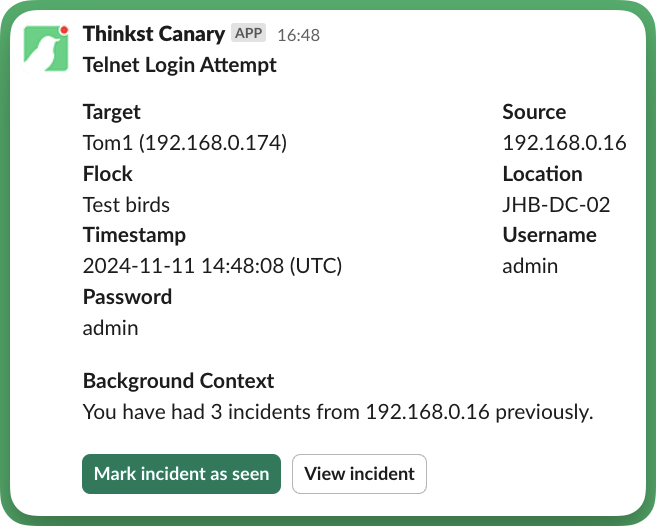The height and width of the screenshot is (526, 656).
Task: Click the Thinkst Canary bird avatar icon
Action: click(46, 49)
